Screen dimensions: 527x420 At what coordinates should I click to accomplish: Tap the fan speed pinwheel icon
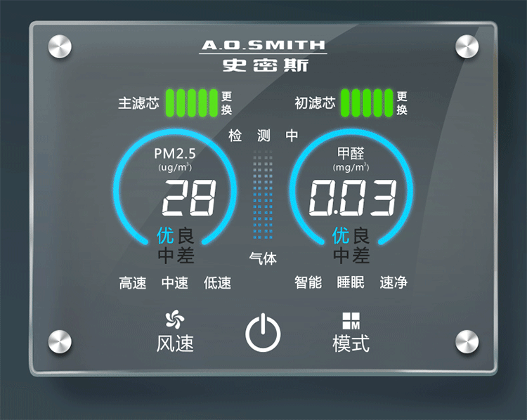[x=175, y=319]
